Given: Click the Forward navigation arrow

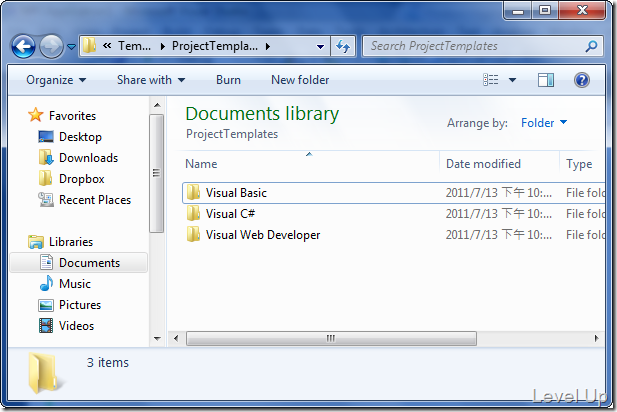Looking at the screenshot, I should click(x=51, y=46).
